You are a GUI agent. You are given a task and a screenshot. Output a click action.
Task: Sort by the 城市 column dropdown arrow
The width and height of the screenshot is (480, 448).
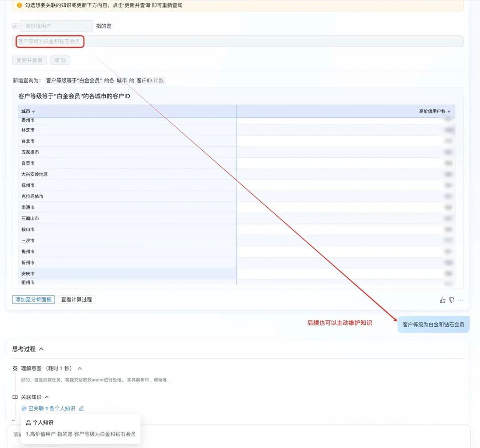coord(33,112)
